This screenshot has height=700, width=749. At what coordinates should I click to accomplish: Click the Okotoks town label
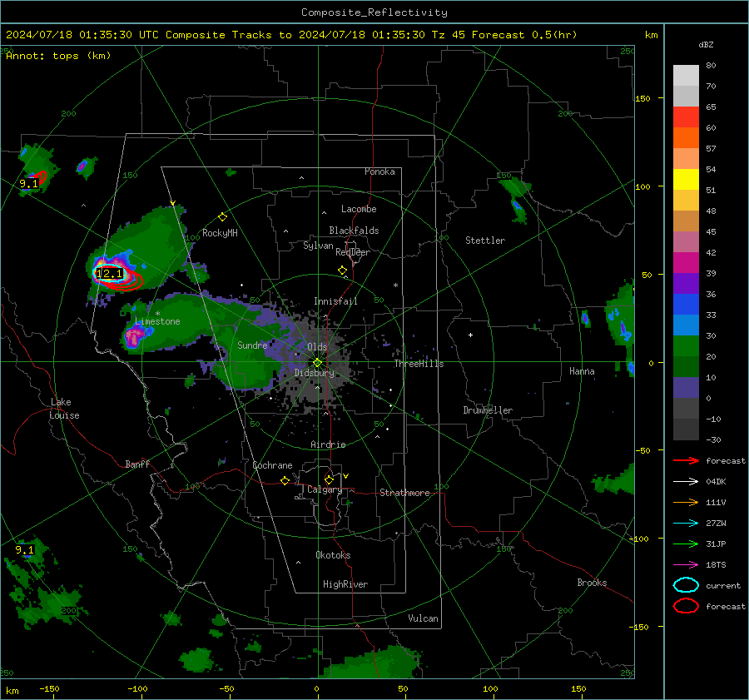pos(333,555)
